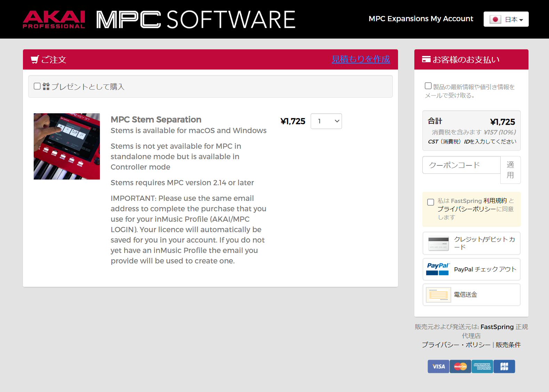Click the American Express badge

tap(482, 366)
